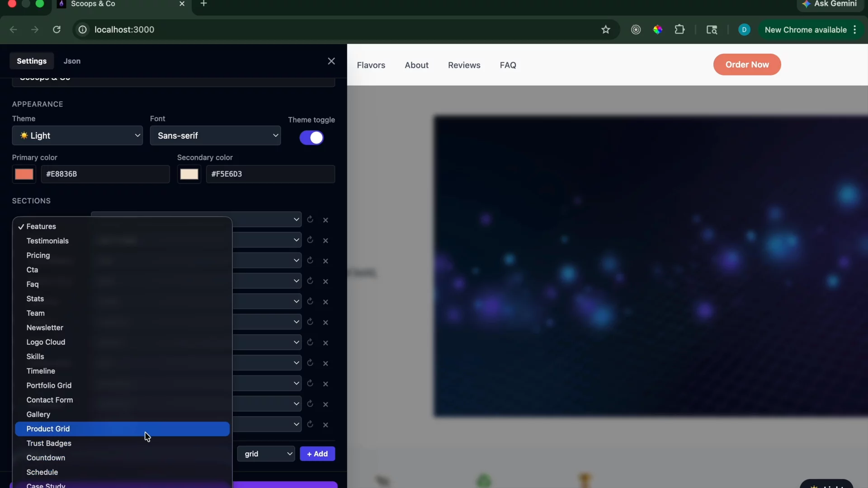Click the + Add section button
This screenshot has width=868, height=488.
point(317,454)
